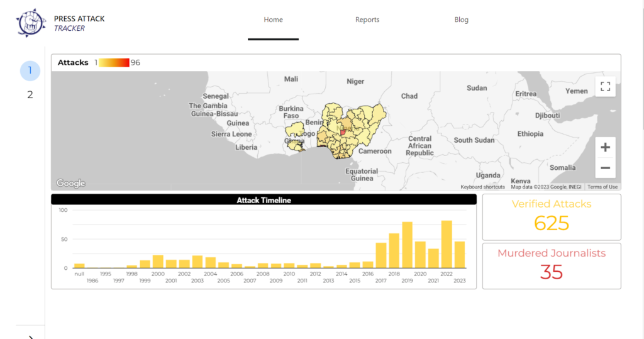Viewport: 644px width, 339px height.
Task: Open the Home tab
Action: pos(273,19)
